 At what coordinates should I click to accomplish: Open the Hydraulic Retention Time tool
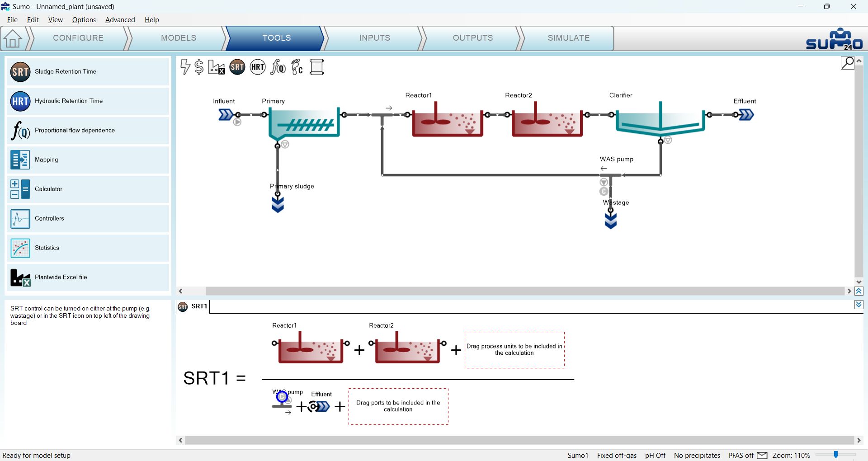(88, 101)
